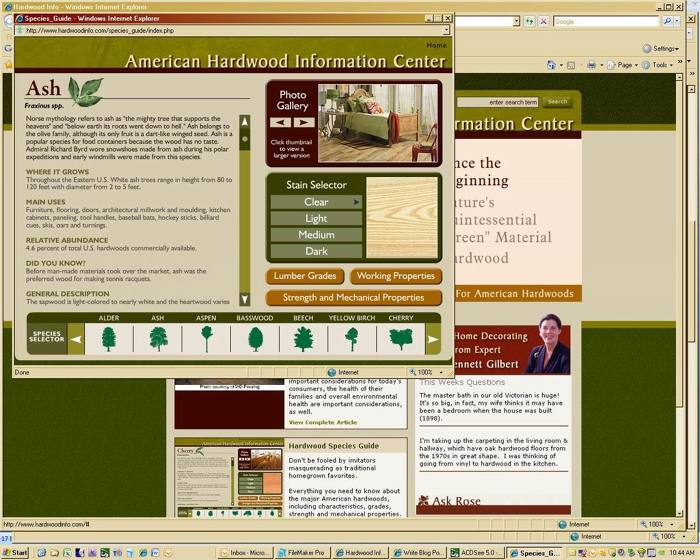Select the Yellow Birch tree icon
Viewport: 700px width, 560px height.
point(352,339)
